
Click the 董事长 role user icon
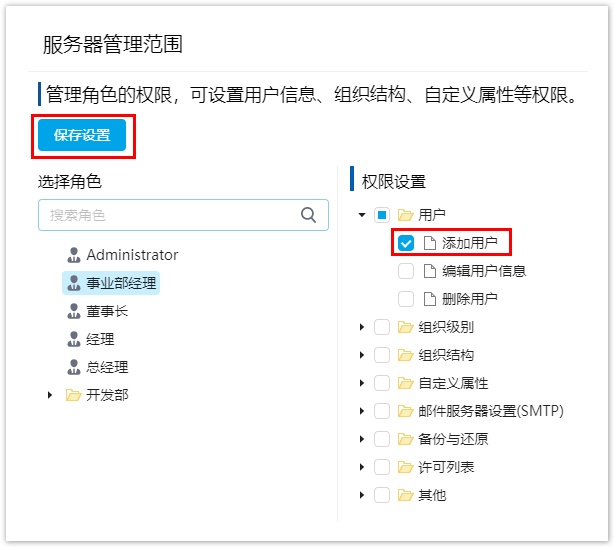(73, 311)
